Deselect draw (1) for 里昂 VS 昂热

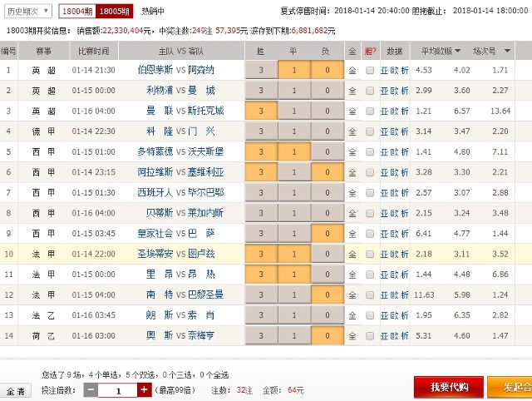pos(294,274)
